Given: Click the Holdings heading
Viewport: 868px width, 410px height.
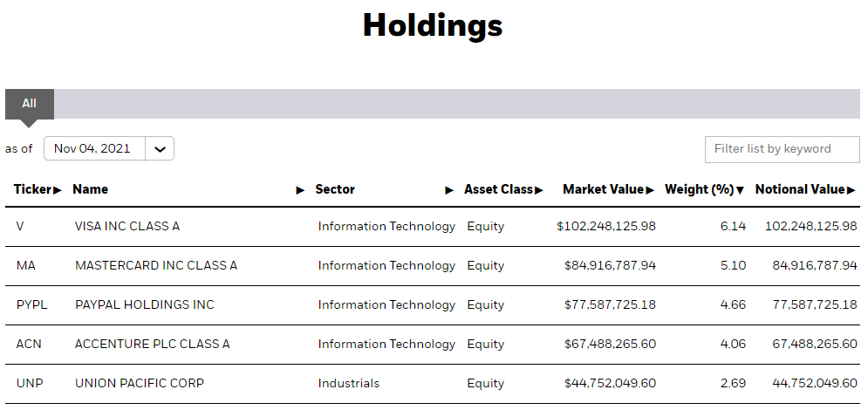Looking at the screenshot, I should click(x=433, y=25).
